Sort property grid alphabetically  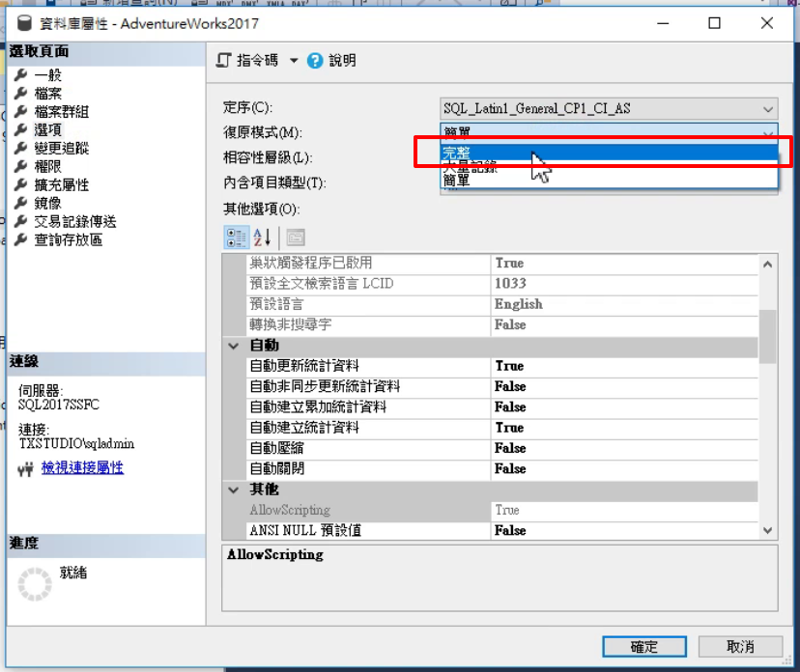262,238
